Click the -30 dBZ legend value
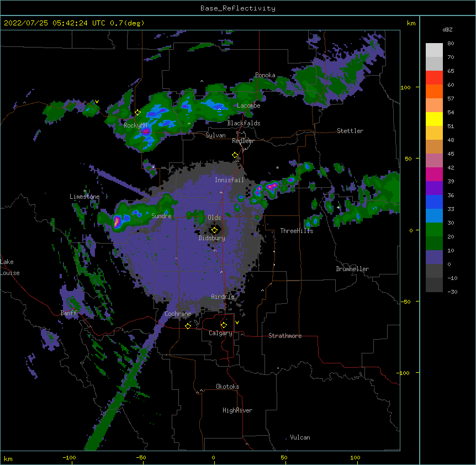476x465 pixels. [x=452, y=292]
